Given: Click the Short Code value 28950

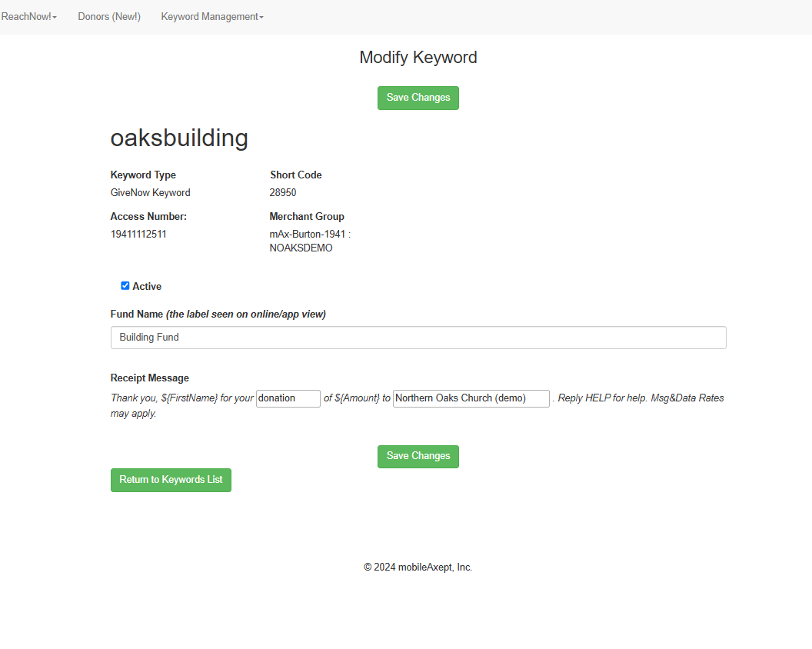Looking at the screenshot, I should 283,193.
